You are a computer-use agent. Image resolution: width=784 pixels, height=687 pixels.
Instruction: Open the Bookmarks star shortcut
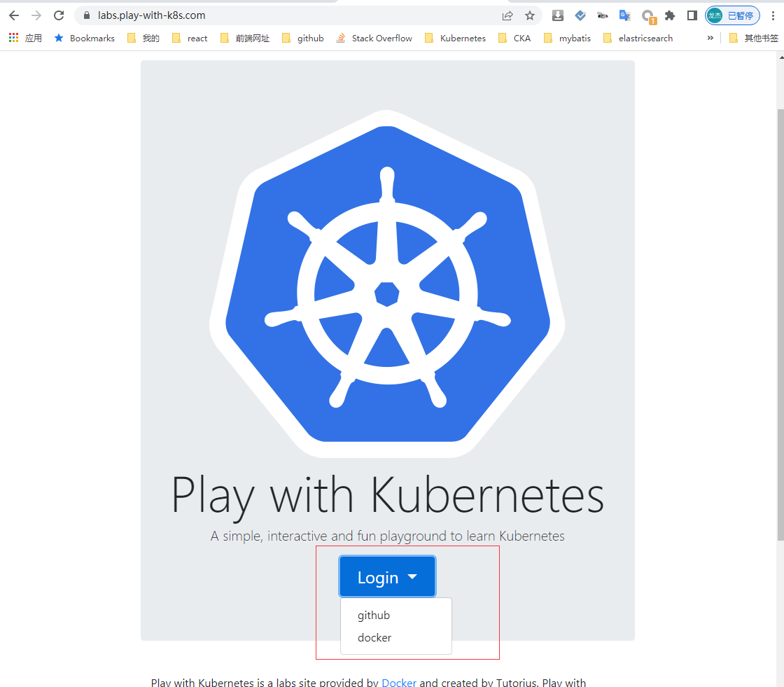click(85, 38)
